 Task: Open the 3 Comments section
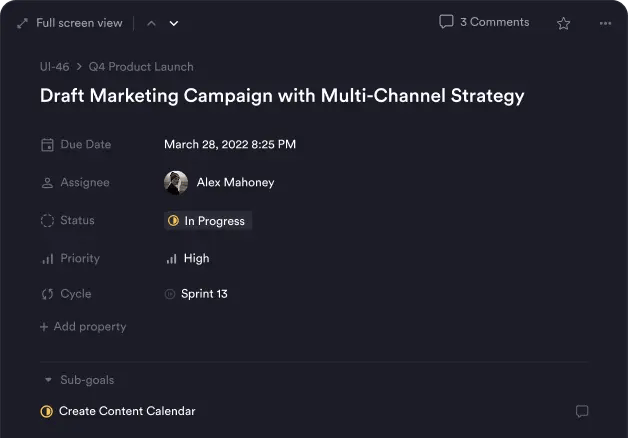pyautogui.click(x=484, y=22)
